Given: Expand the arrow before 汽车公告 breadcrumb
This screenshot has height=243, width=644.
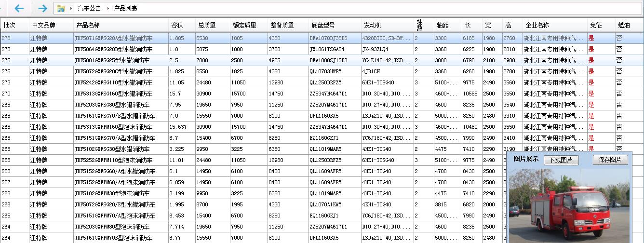Looking at the screenshot, I should point(71,9).
